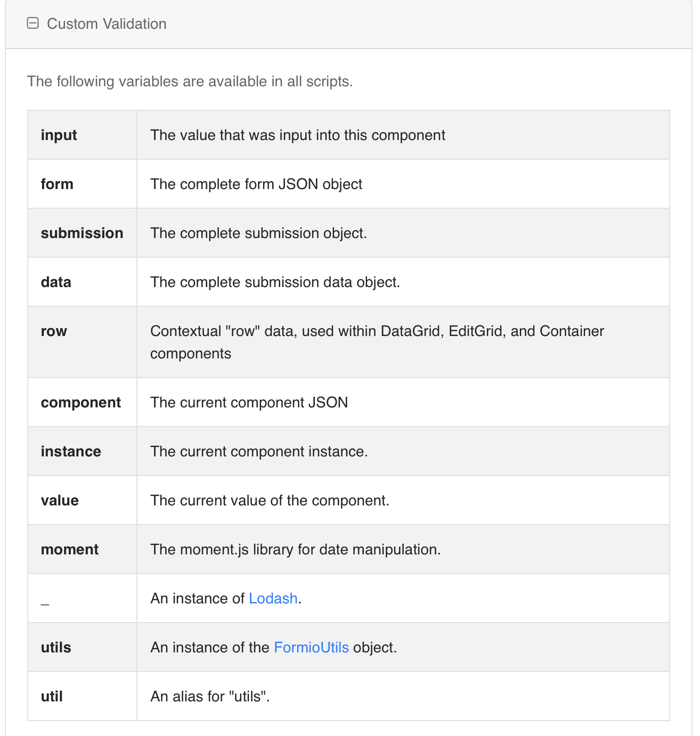
Task: Click the DataGrid, EditGrid row description
Action: 377,342
